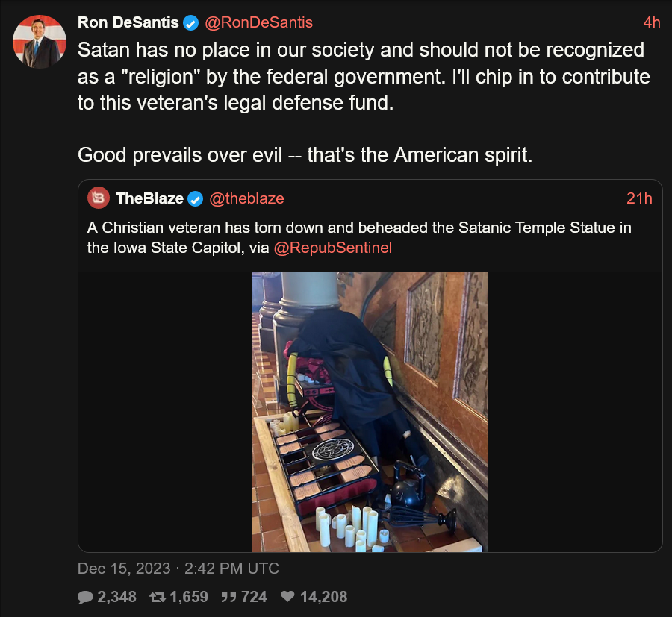The height and width of the screenshot is (617, 672).
Task: View the 14,208 likes count
Action: (x=323, y=597)
